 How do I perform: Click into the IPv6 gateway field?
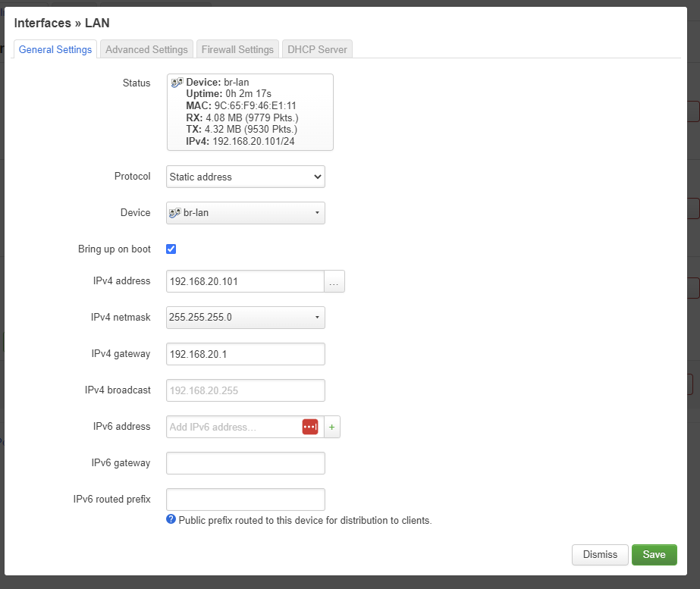[x=245, y=463]
